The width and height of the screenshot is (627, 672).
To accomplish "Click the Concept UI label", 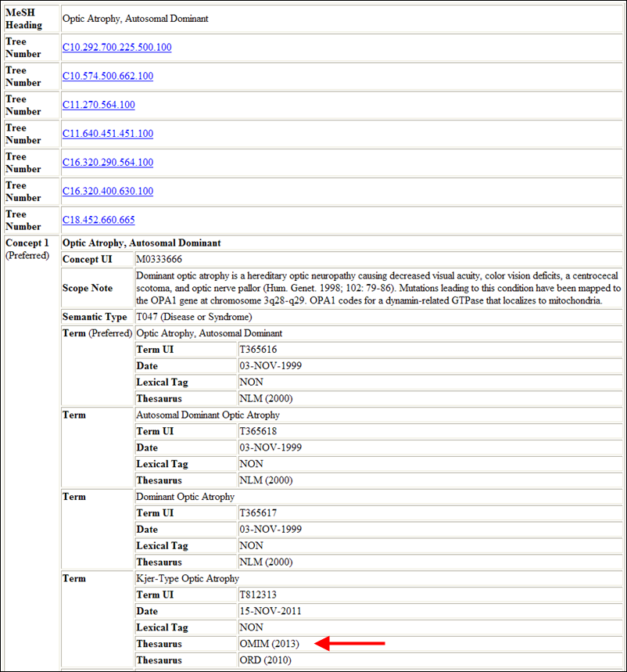I will coord(88,259).
